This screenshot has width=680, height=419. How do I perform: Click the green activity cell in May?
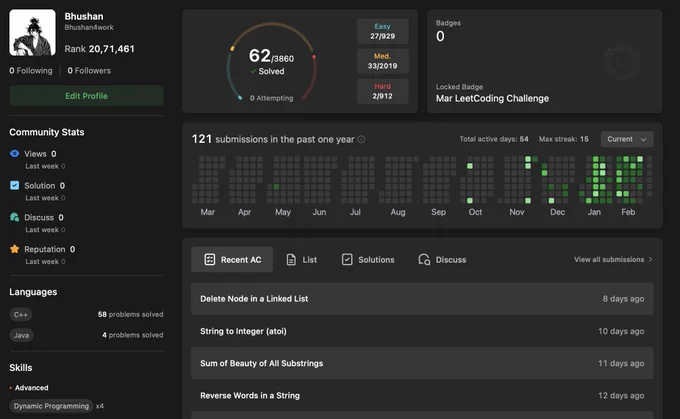pyautogui.click(x=276, y=187)
